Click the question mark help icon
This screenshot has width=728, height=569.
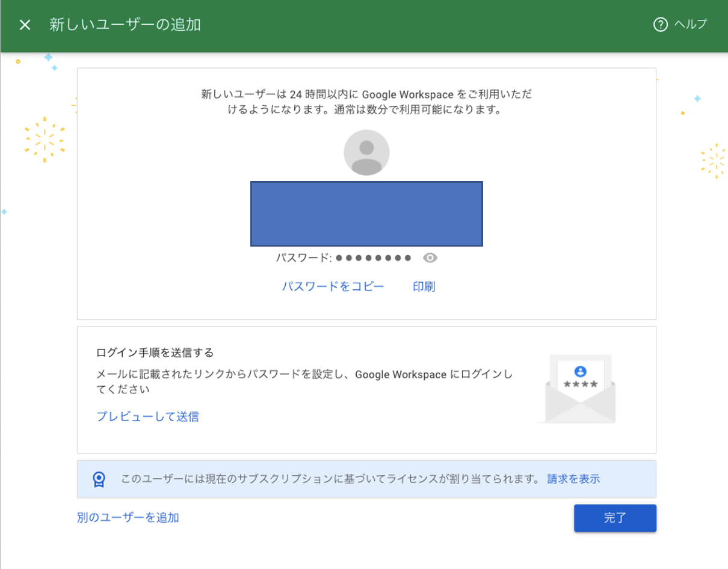tap(660, 25)
